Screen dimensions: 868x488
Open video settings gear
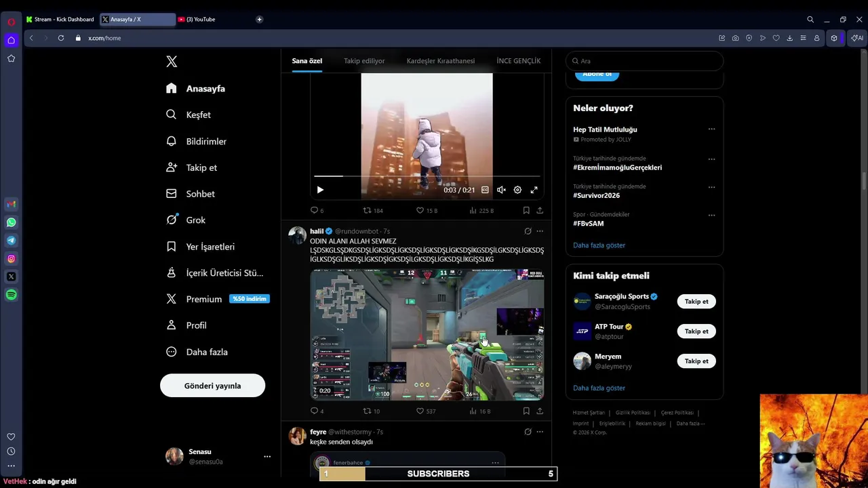pyautogui.click(x=517, y=190)
